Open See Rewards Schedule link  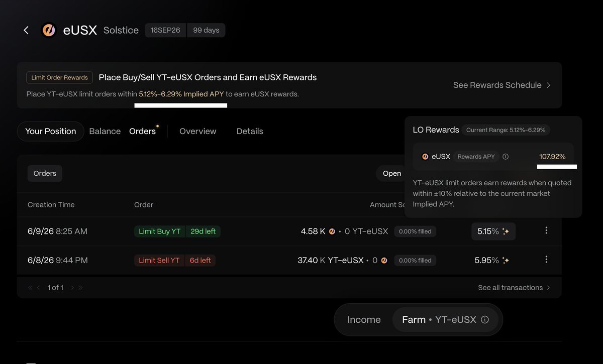click(x=501, y=85)
